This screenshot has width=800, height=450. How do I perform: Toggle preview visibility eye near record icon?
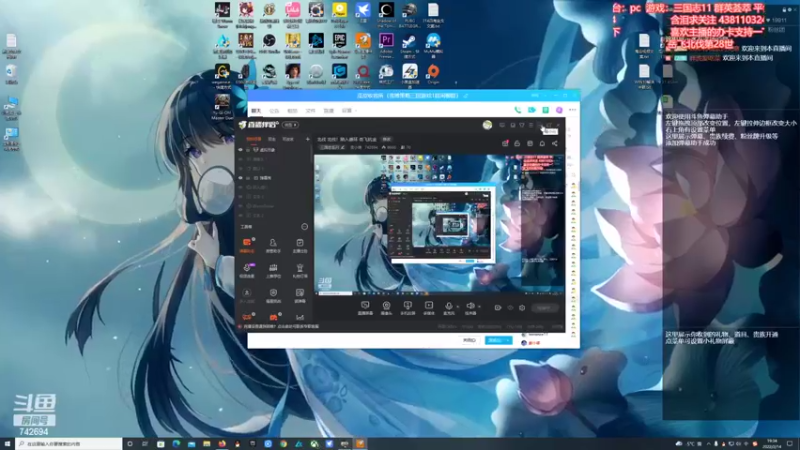pyautogui.click(x=510, y=308)
